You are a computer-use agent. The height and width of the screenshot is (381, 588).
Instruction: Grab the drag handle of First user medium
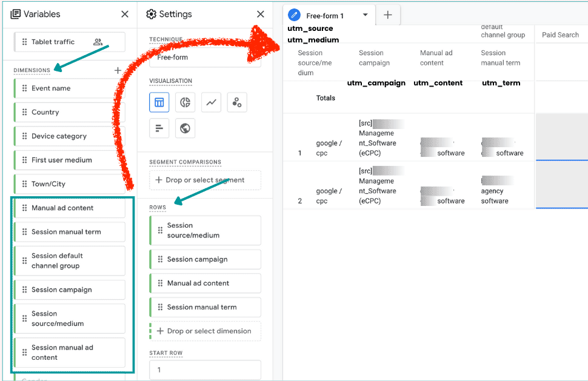tap(24, 160)
